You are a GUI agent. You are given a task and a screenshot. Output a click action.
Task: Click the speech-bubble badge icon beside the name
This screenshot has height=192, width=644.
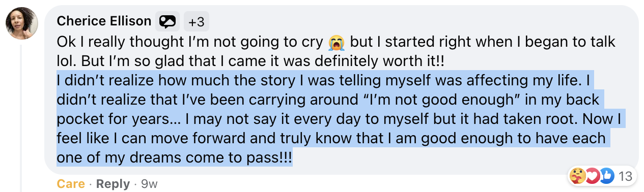pyautogui.click(x=167, y=21)
